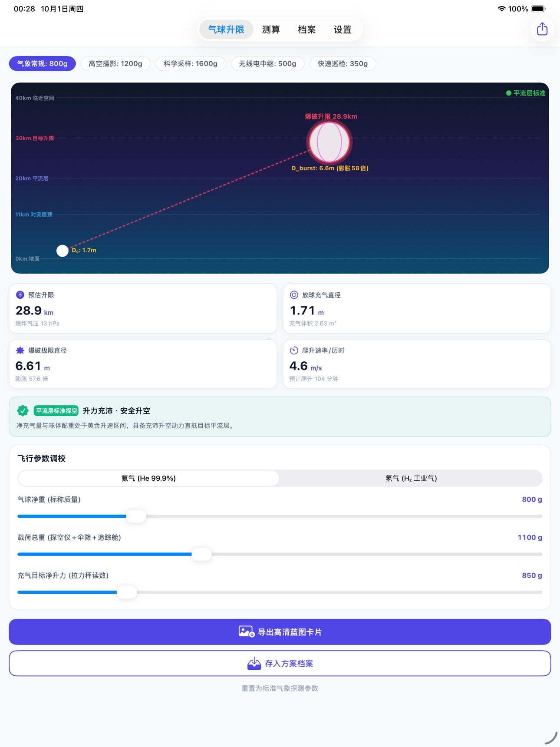Click the 载荷总重 slider handle
Image resolution: width=560 pixels, height=747 pixels.
(x=201, y=554)
